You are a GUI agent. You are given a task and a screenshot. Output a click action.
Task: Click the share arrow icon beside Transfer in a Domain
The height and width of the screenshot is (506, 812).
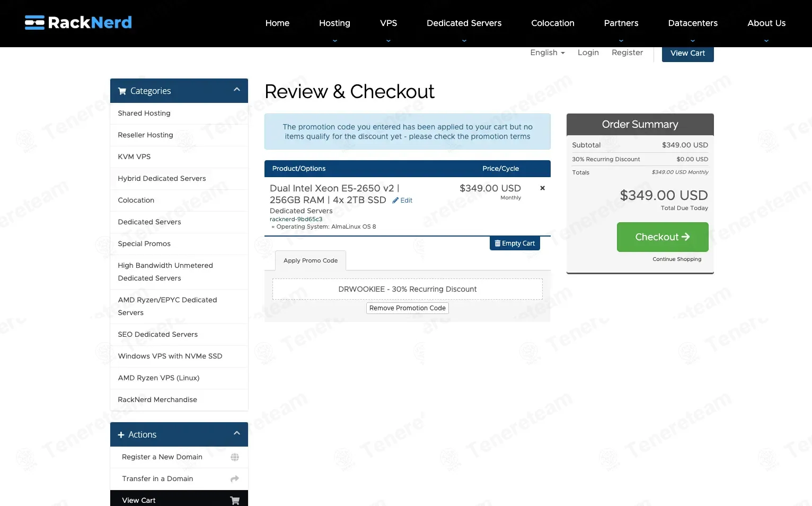[235, 479]
